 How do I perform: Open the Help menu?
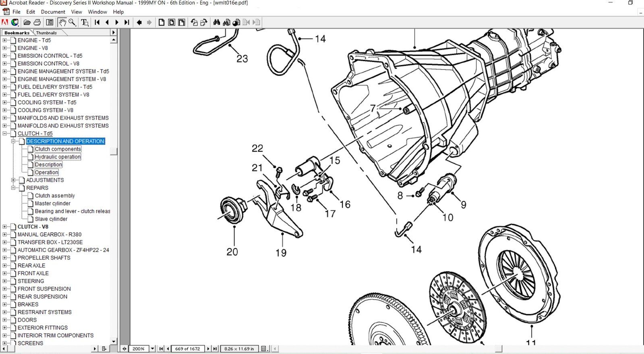[118, 12]
